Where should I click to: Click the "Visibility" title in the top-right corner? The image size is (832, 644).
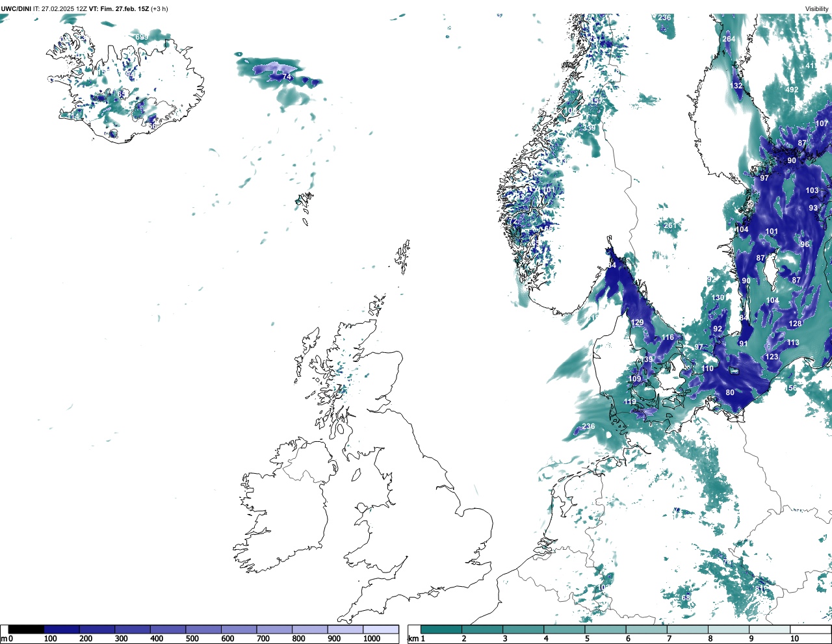point(817,8)
